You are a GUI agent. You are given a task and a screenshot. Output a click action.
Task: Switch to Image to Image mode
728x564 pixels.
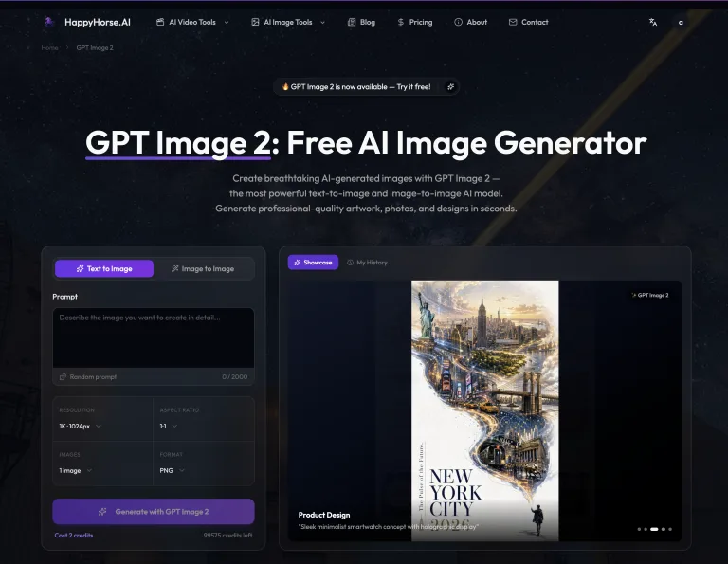[x=203, y=268]
